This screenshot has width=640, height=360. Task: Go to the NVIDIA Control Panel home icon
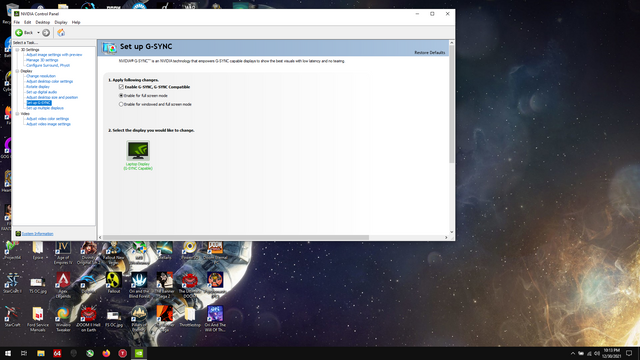pos(61,33)
